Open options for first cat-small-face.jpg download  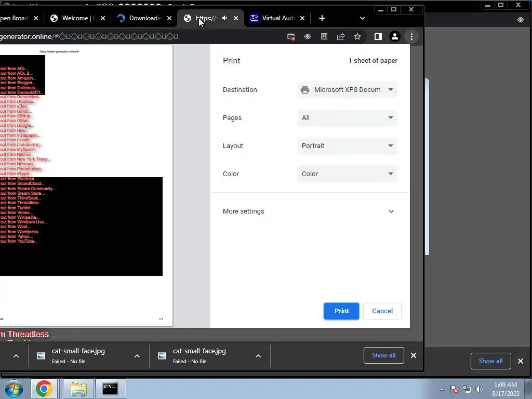(x=137, y=356)
